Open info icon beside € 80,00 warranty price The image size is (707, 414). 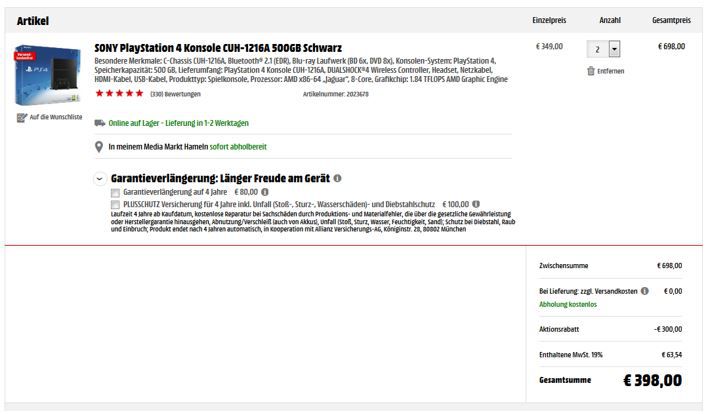pyautogui.click(x=265, y=192)
